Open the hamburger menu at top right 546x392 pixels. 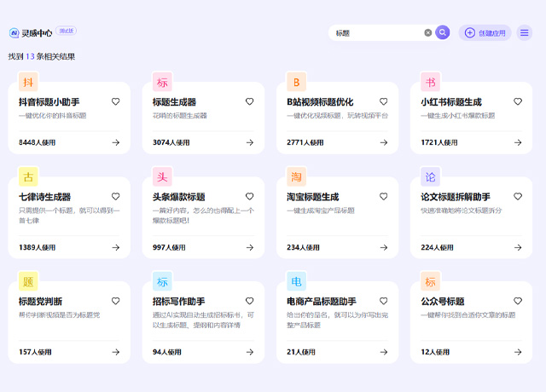(x=525, y=32)
